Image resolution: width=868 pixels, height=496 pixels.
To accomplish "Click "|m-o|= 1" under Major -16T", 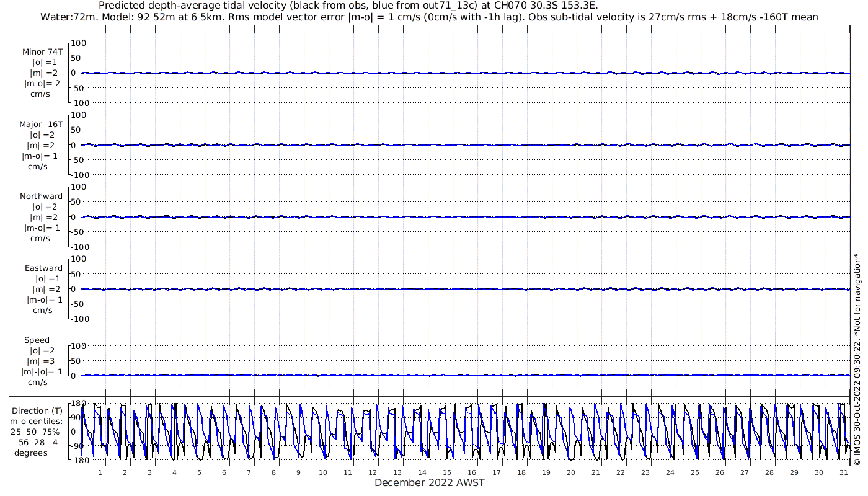I will point(41,156).
